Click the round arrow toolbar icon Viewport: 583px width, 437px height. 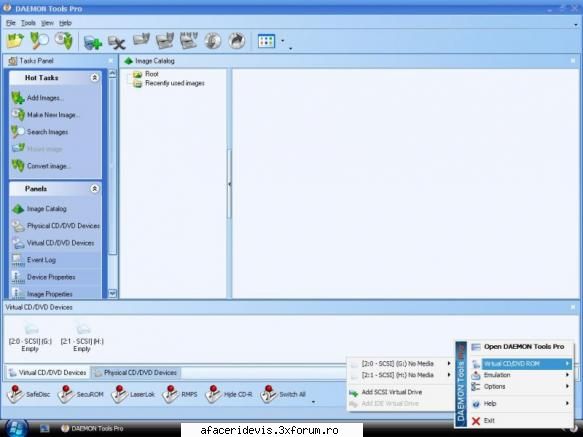pyautogui.click(x=237, y=41)
